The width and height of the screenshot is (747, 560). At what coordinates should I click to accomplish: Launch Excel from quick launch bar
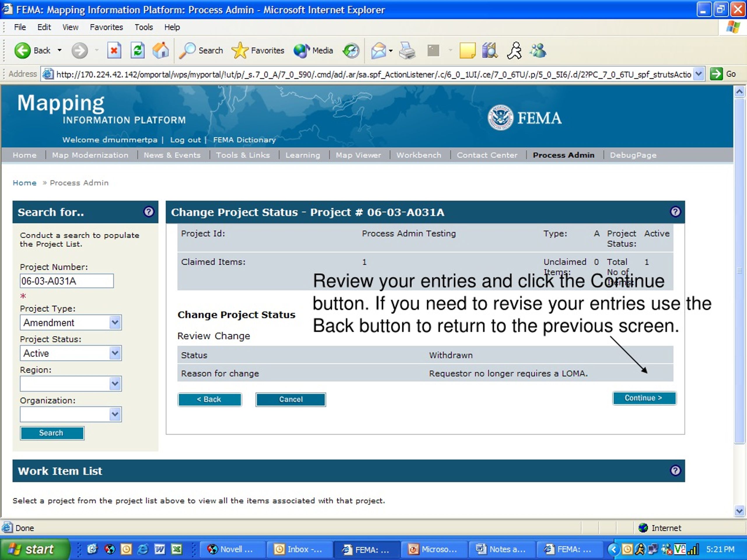click(x=177, y=549)
